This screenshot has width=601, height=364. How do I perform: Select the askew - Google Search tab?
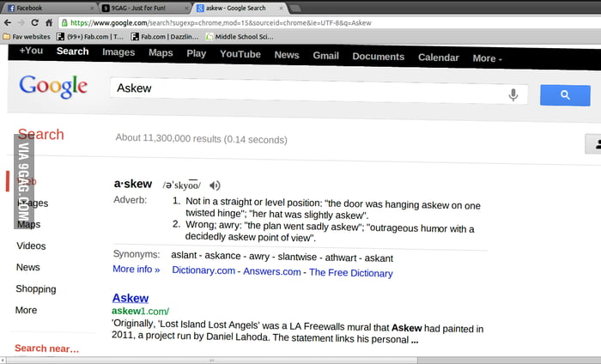point(240,8)
